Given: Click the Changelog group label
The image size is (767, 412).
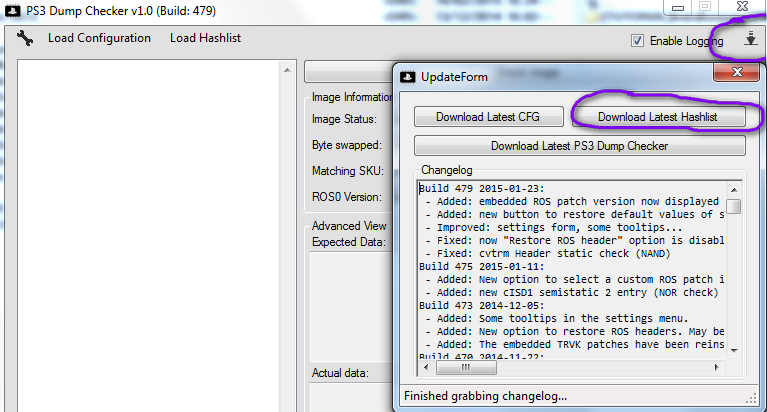Looking at the screenshot, I should pyautogui.click(x=447, y=170).
